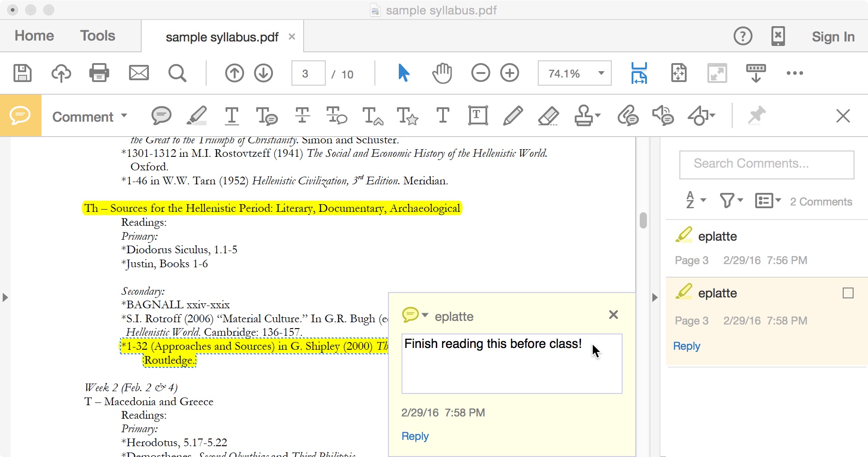Check the checkbox on second eplatte comment

[x=848, y=293]
